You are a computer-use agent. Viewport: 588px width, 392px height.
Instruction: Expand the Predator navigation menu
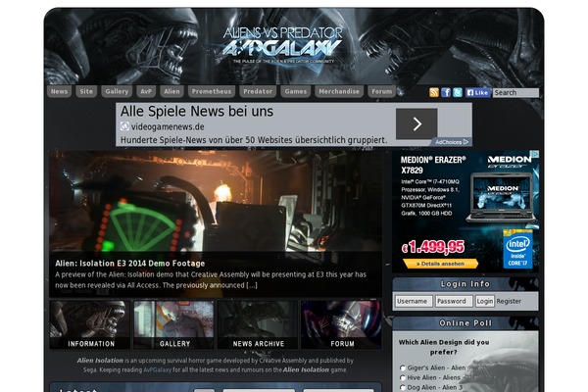click(x=258, y=91)
